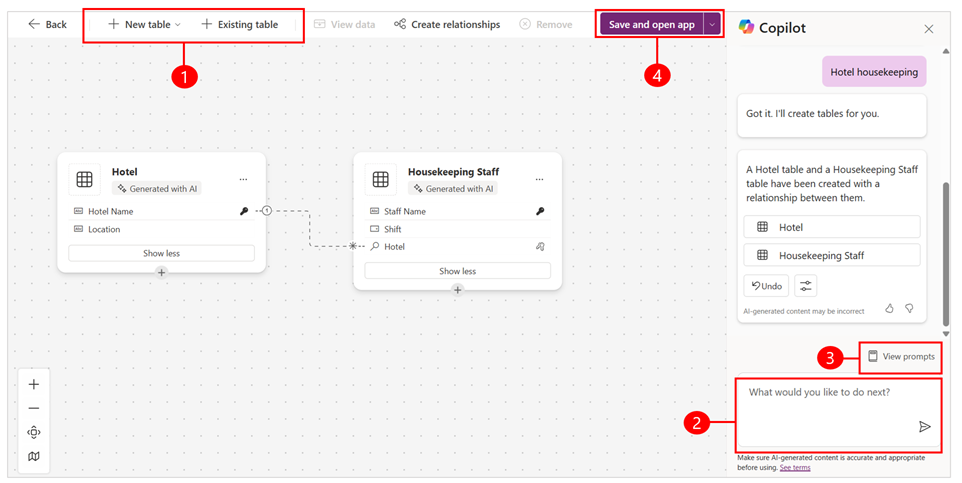Collapse Hotel table with Show less
This screenshot has width=962, height=483.
(161, 253)
